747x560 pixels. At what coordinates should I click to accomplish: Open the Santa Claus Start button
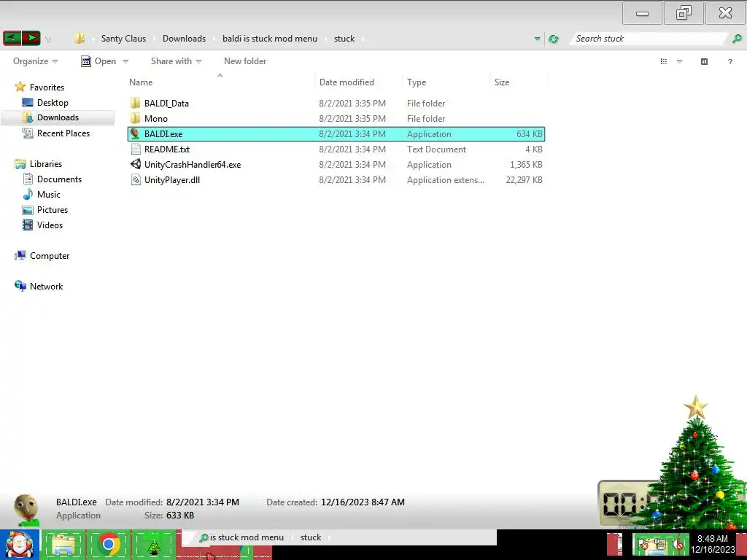pyautogui.click(x=20, y=545)
